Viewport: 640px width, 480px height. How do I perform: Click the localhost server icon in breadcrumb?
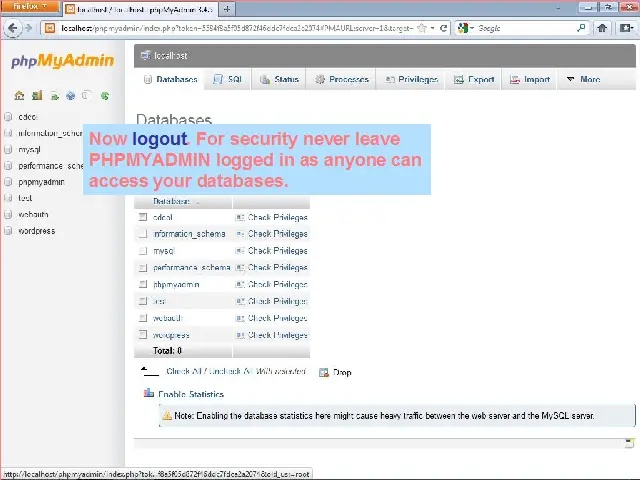pos(145,56)
